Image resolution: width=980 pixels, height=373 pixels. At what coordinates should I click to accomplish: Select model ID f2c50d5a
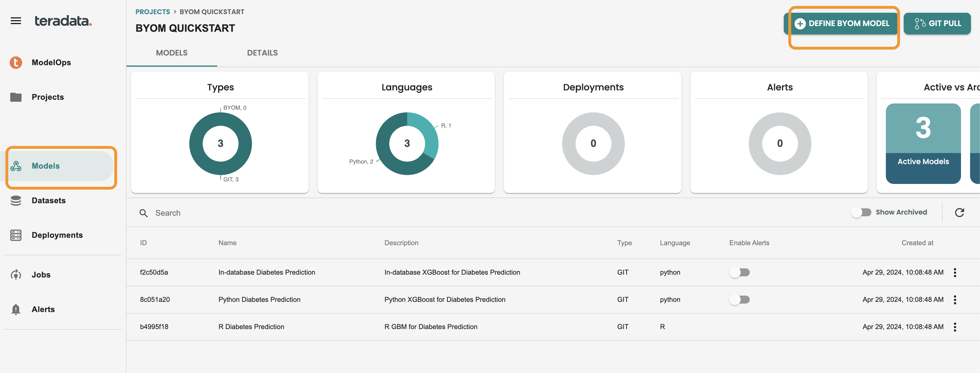[x=154, y=272]
